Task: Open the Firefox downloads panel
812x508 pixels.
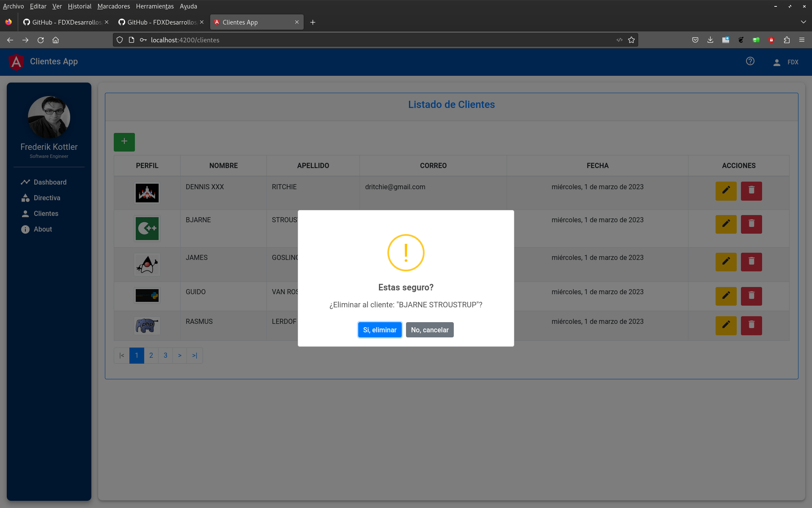Action: [710, 40]
